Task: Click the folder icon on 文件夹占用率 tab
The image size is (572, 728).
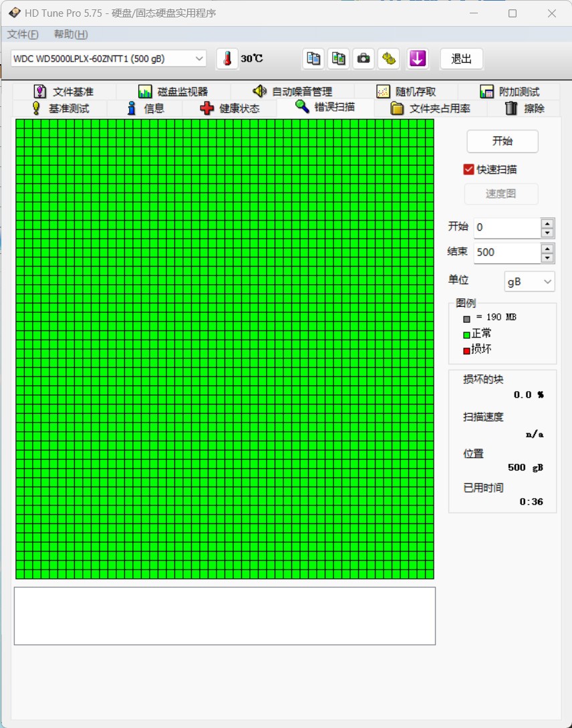Action: (x=397, y=109)
